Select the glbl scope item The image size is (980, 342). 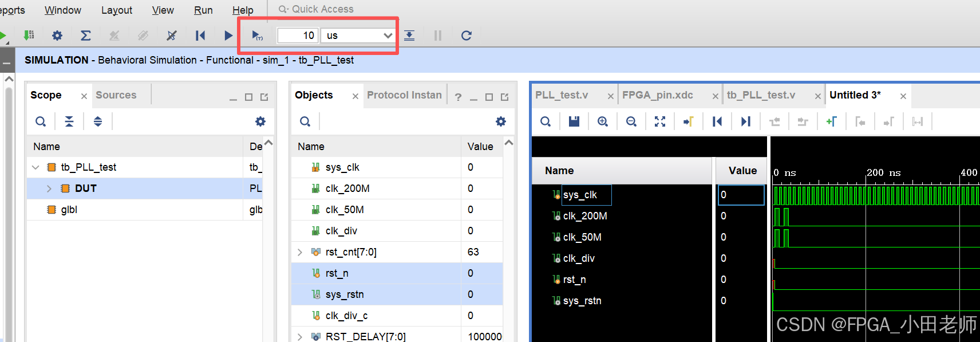pyautogui.click(x=69, y=210)
